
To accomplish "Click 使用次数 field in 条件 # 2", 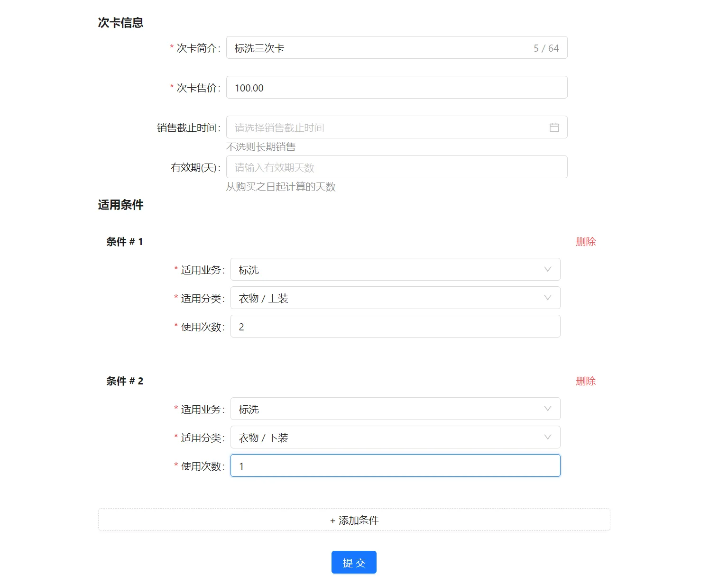I will click(395, 465).
